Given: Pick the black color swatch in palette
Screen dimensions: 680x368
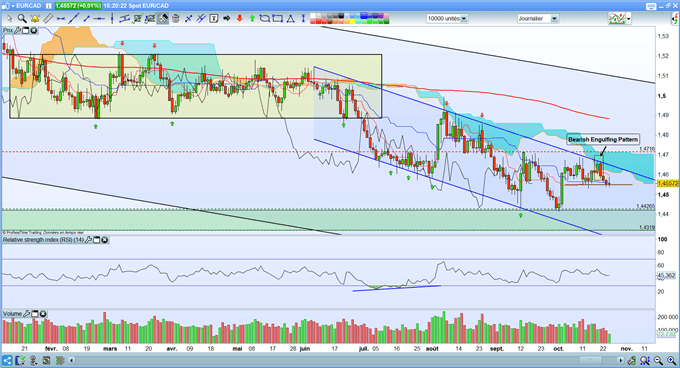Looking at the screenshot, I should coord(342,16).
